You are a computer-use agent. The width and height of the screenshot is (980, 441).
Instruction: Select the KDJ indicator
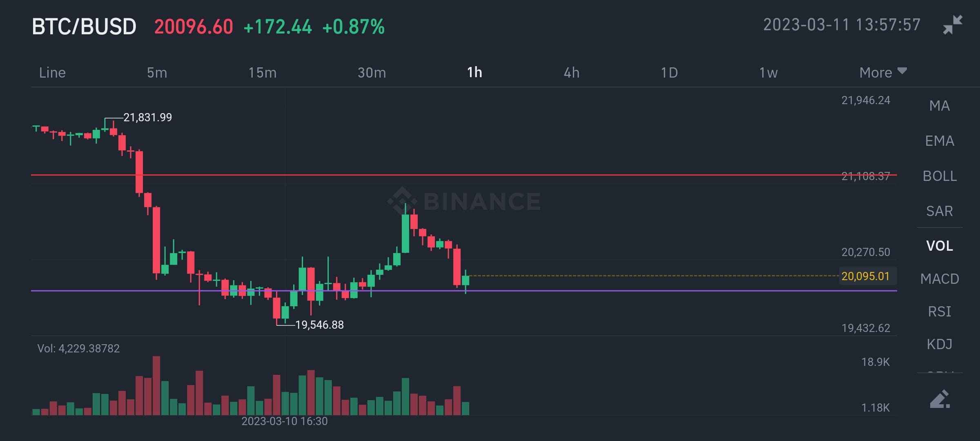940,344
